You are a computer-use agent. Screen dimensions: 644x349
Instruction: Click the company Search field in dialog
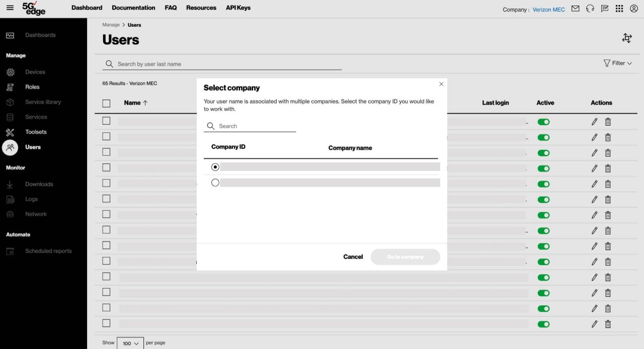click(256, 126)
